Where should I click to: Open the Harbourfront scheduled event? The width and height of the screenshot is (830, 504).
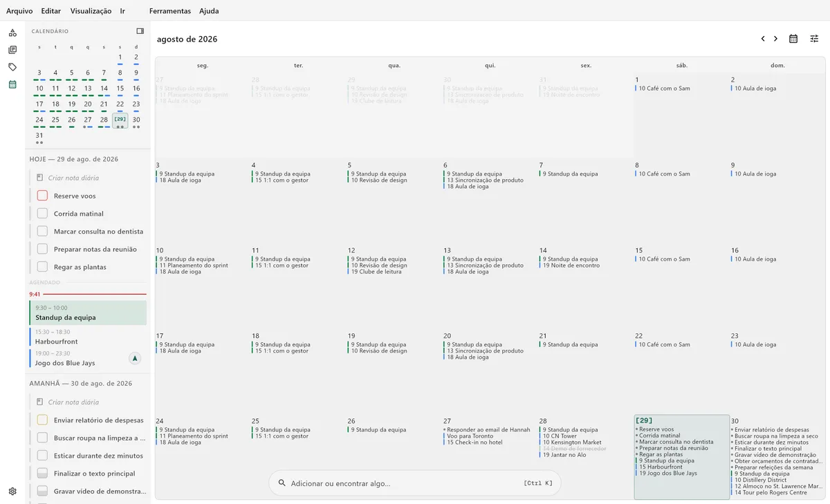pos(88,337)
